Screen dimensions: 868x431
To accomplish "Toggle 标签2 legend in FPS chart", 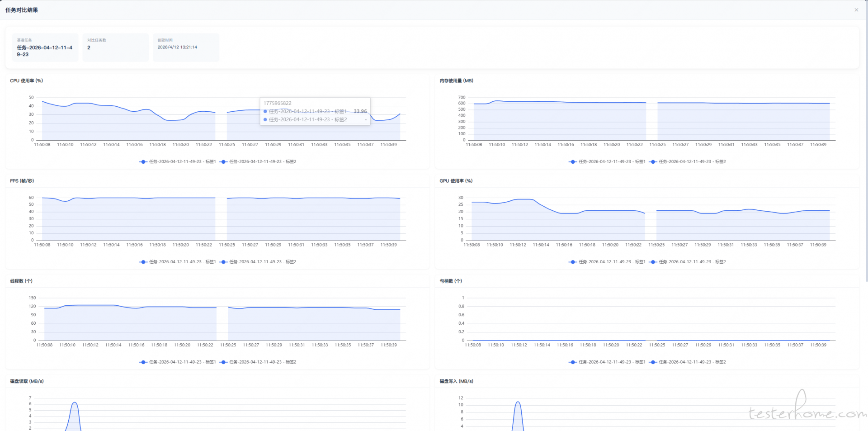I will 258,262.
